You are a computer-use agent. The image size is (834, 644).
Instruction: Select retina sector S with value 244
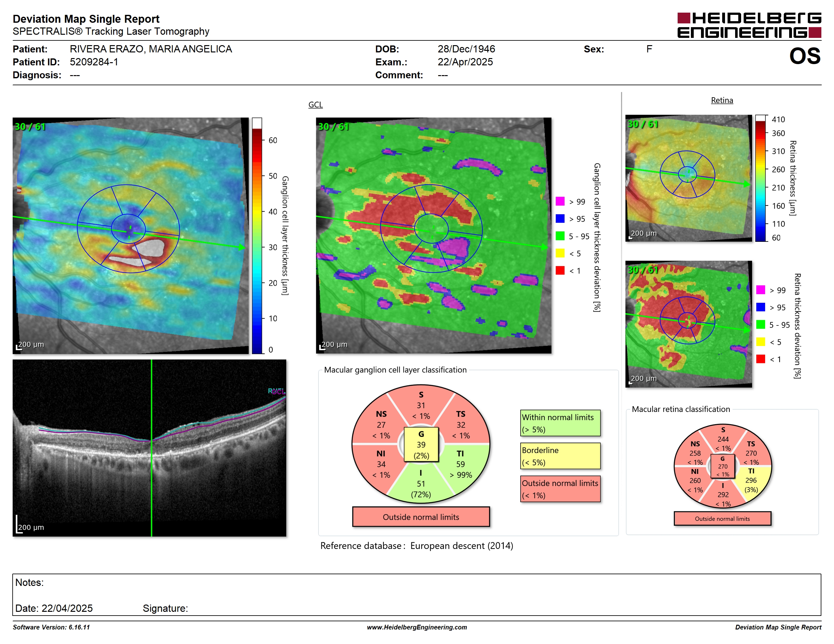click(723, 439)
